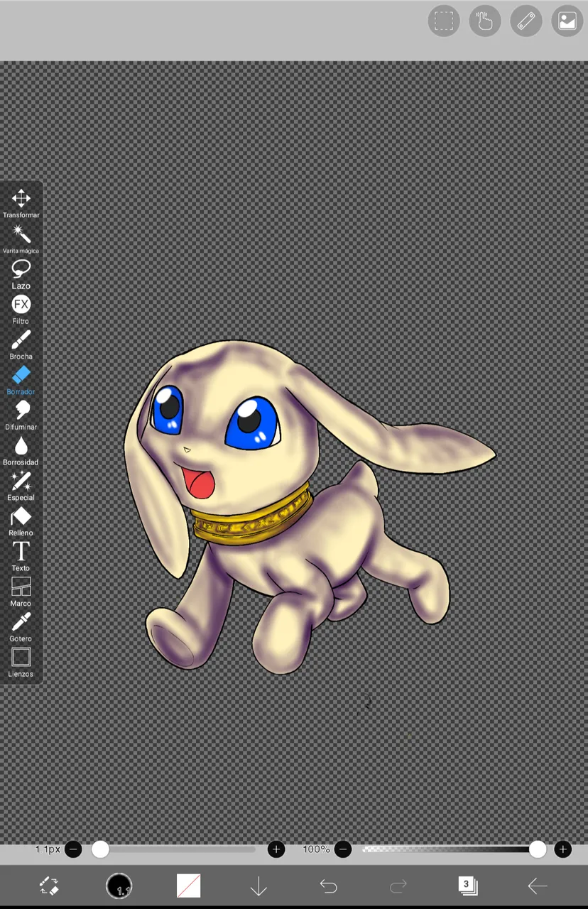The image size is (588, 909).
Task: Choose the Lazo lasso tool
Action: [21, 274]
